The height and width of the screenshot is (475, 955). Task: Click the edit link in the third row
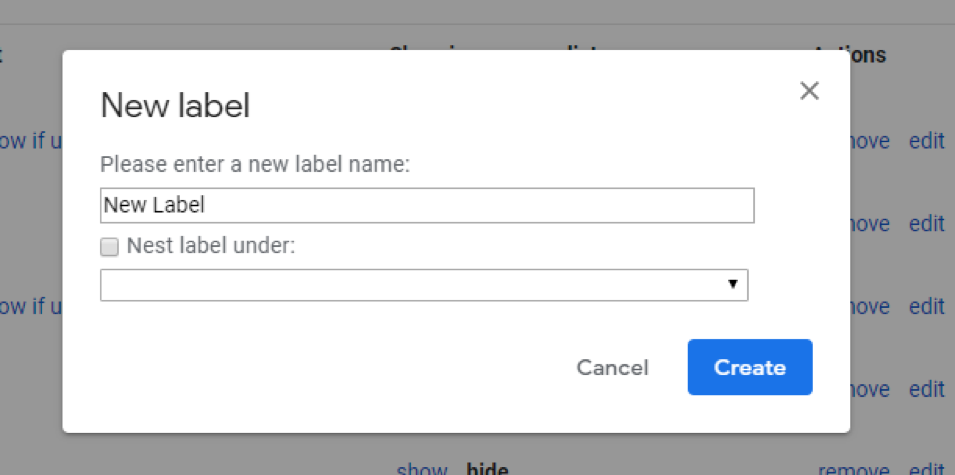(926, 306)
